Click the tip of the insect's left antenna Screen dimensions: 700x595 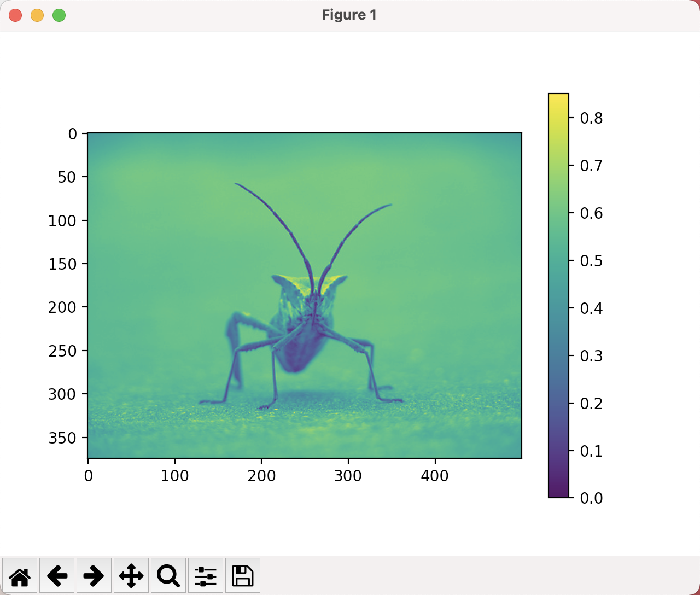click(237, 184)
